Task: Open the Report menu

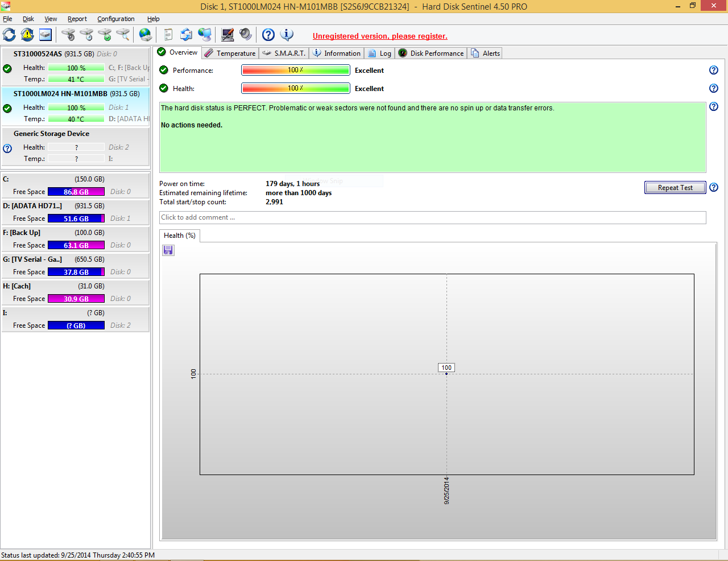Action: click(77, 19)
